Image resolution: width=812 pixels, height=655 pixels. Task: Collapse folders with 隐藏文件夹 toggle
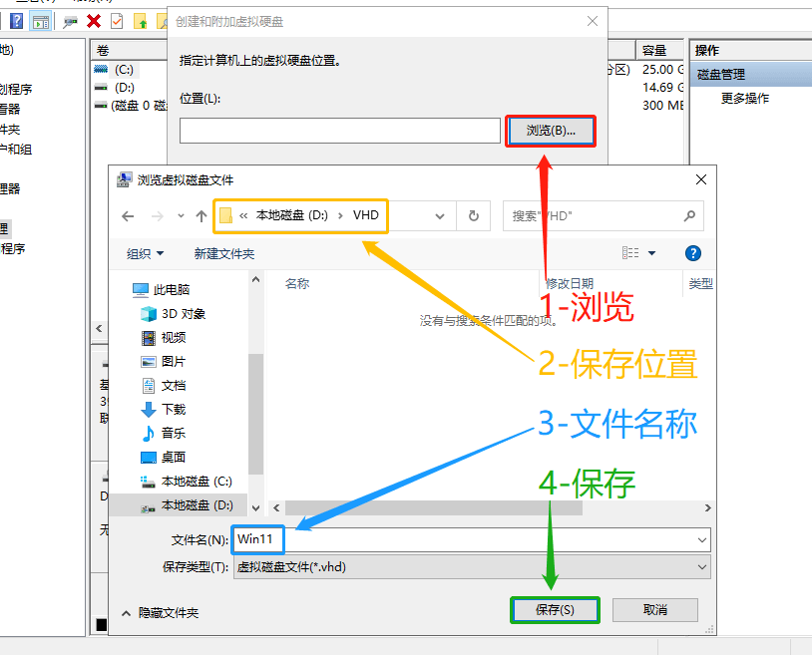coord(161,612)
